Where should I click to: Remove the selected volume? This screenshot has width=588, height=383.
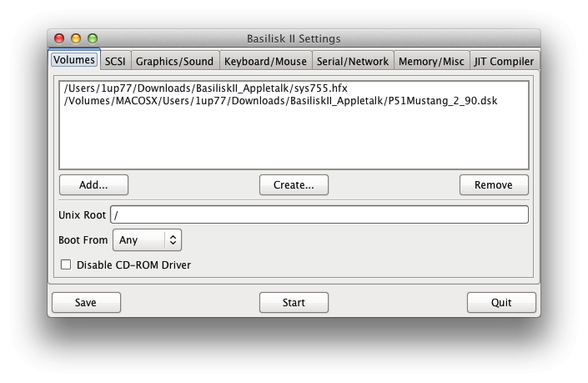(494, 184)
